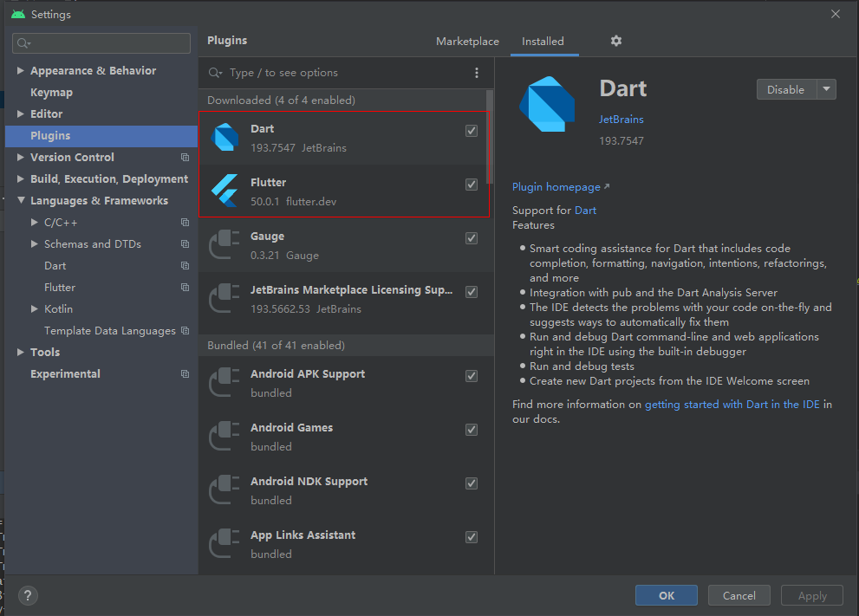The width and height of the screenshot is (859, 616).
Task: Disable the Flutter plugin checkbox
Action: tap(472, 185)
